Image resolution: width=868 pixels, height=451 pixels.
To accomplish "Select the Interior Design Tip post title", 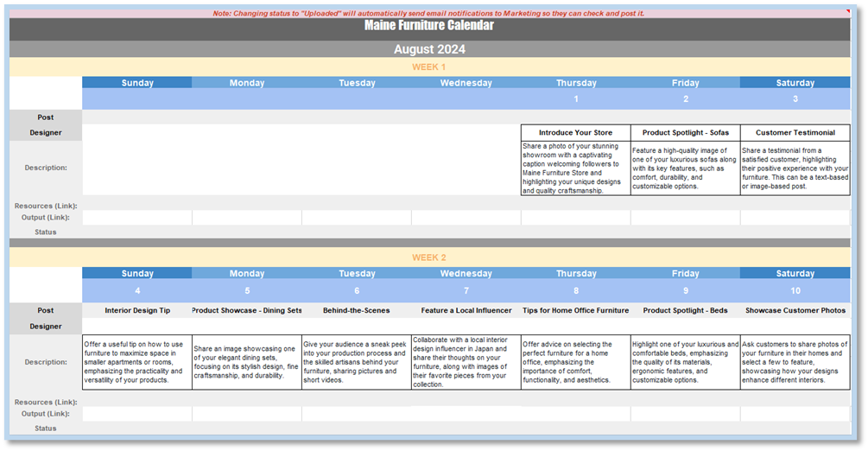I will pyautogui.click(x=137, y=311).
